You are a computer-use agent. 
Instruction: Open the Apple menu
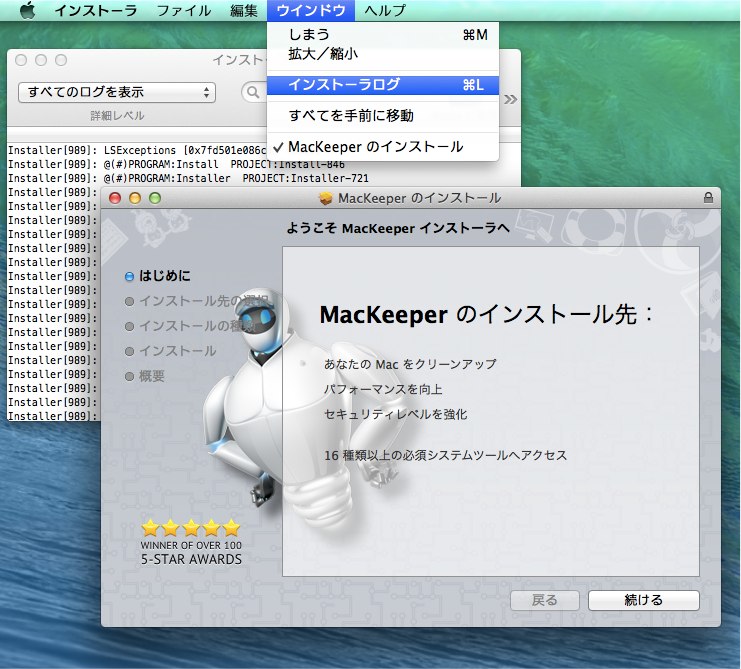pyautogui.click(x=27, y=10)
